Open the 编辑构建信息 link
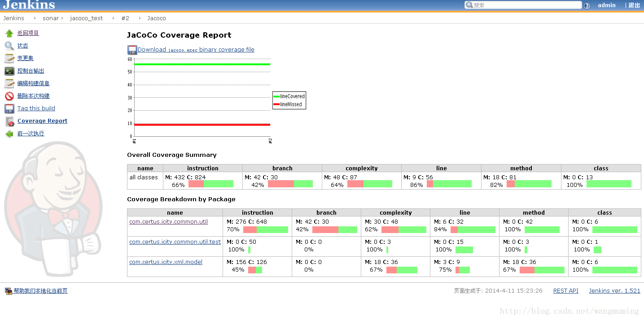 [x=34, y=83]
